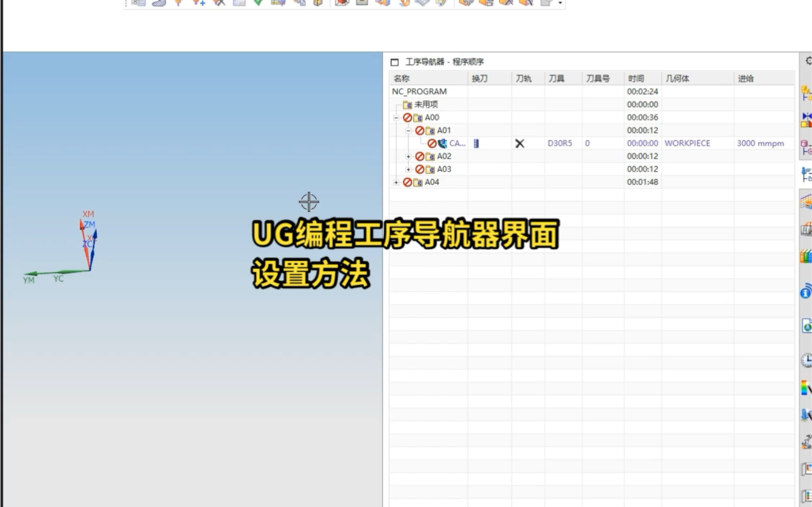Open the Machine Tool Navigator sidebar tab

pos(806,229)
